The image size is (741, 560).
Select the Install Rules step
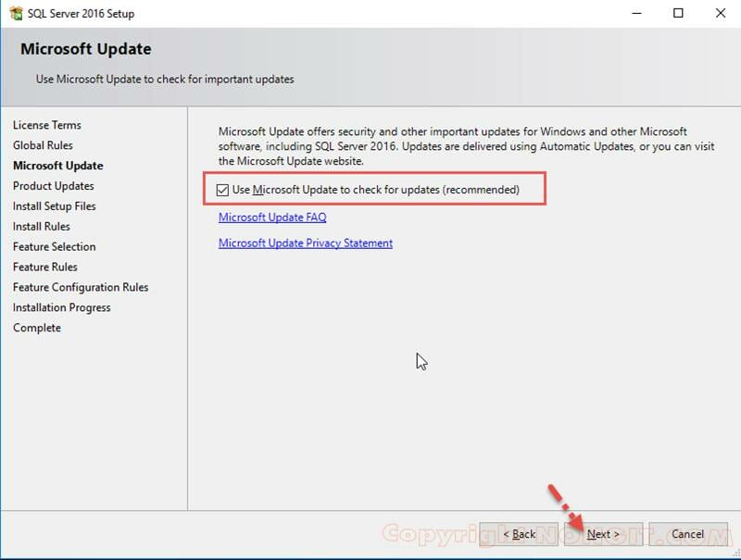click(43, 227)
